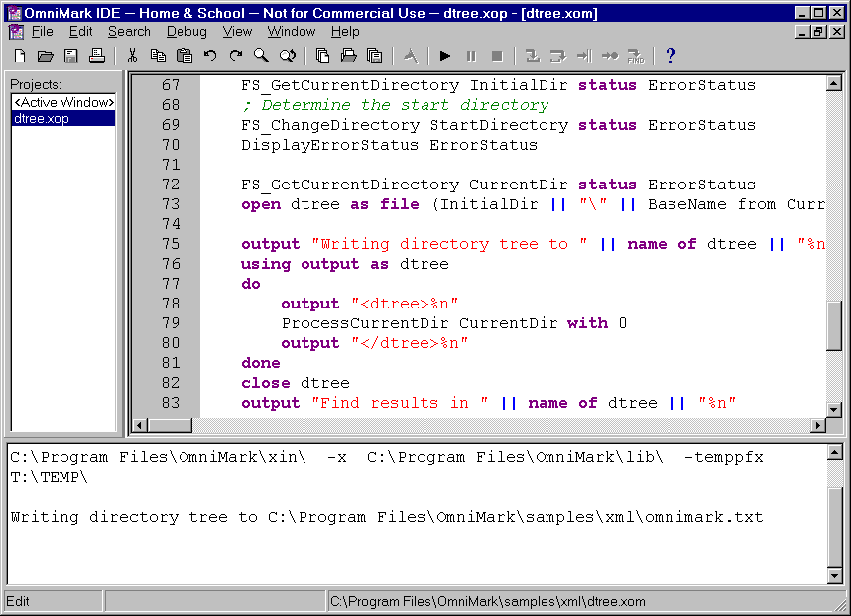Screen dimensions: 851x616
Task: Click the "Edit" status bar field
Action: (x=54, y=601)
